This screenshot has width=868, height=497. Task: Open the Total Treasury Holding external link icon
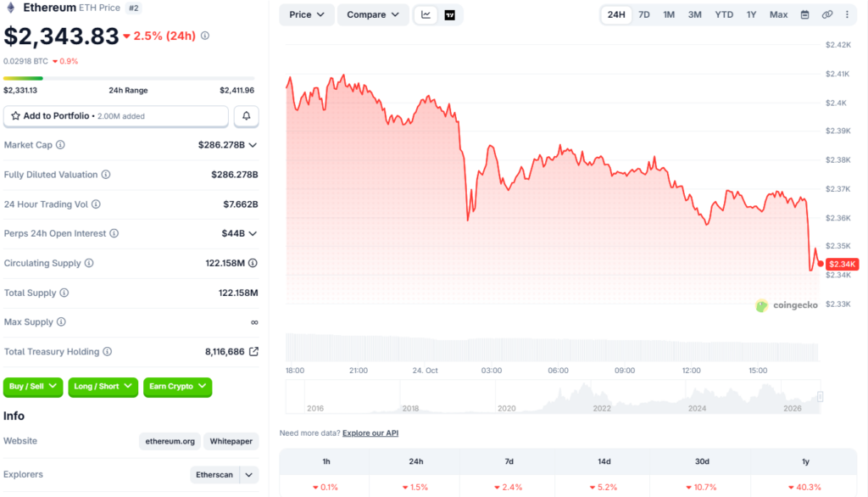pos(253,351)
